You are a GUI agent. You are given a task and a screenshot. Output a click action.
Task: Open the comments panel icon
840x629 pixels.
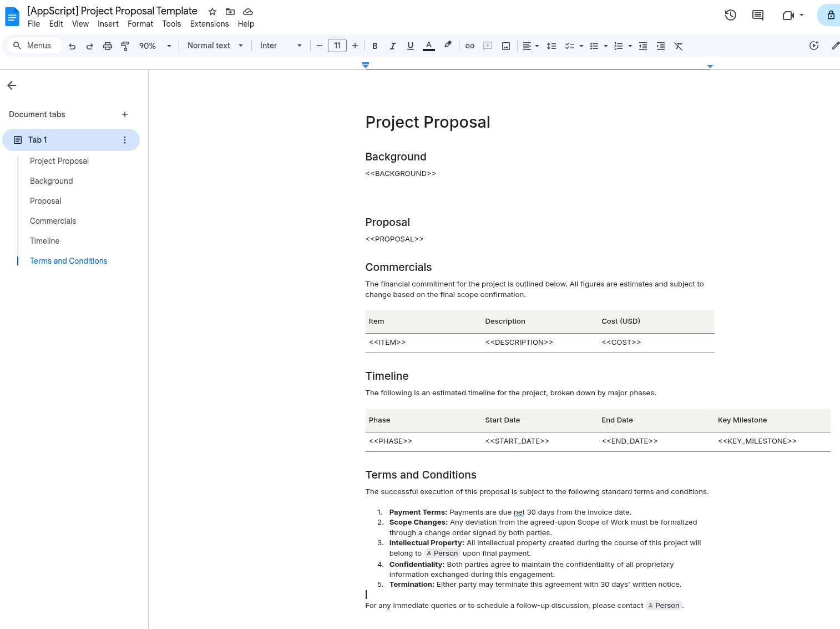click(x=758, y=15)
